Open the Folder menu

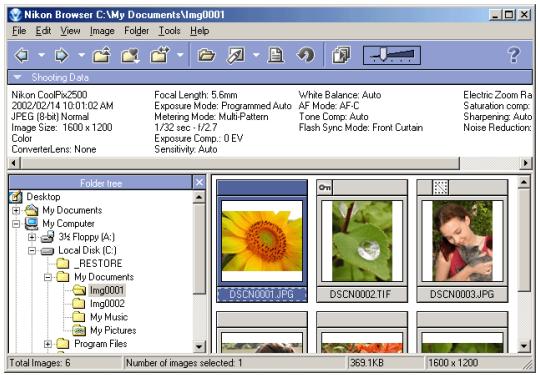[x=136, y=31]
